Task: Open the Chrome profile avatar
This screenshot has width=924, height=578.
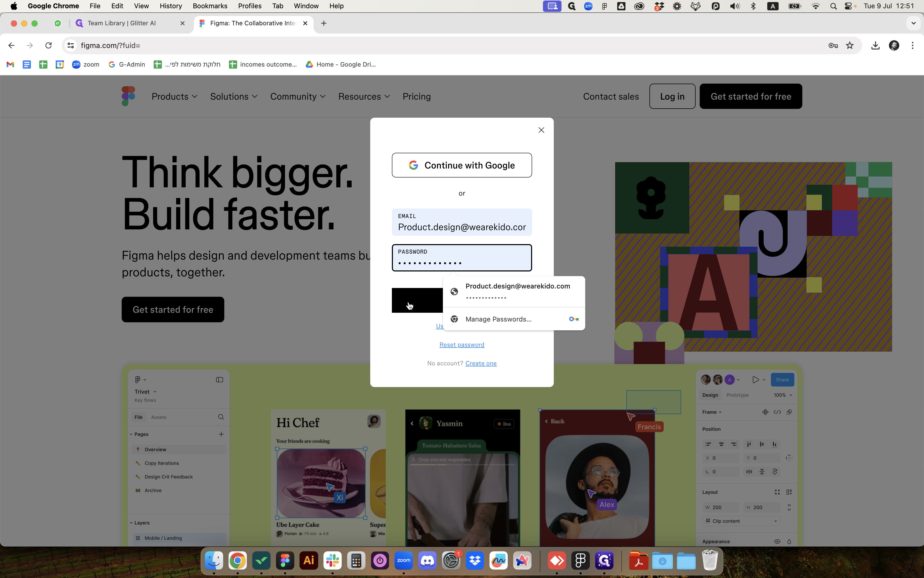Action: coord(894,45)
